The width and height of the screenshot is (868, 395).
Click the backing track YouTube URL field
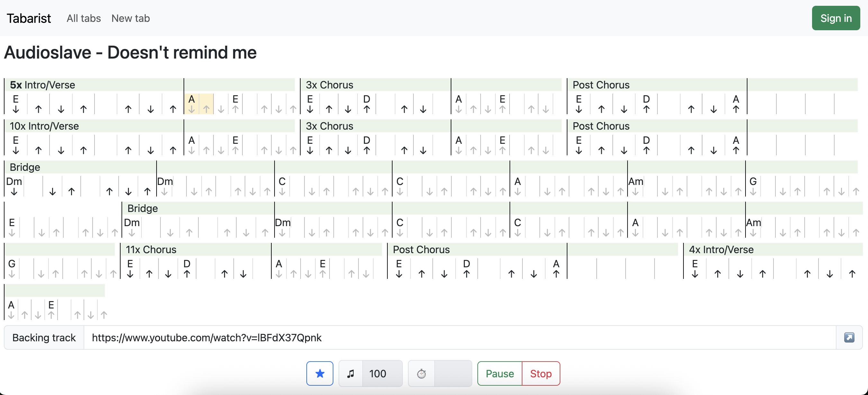459,337
